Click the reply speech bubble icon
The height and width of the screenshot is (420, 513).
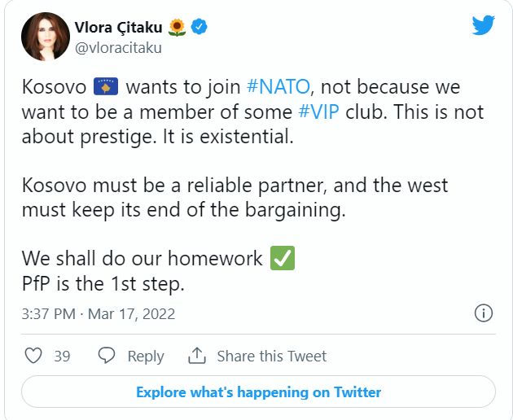107,355
